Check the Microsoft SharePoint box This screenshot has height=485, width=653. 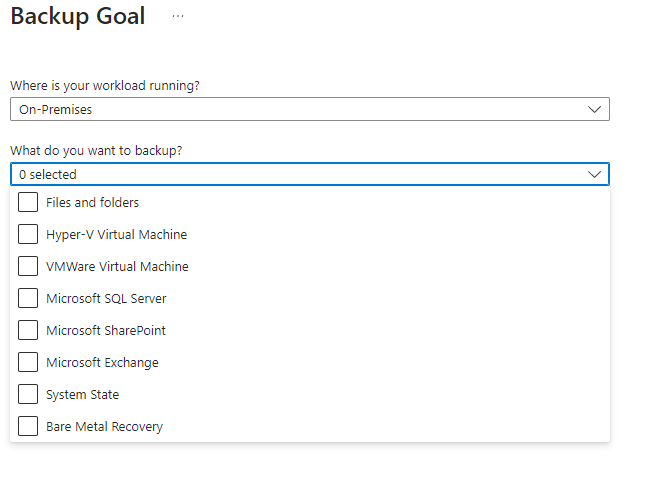(28, 330)
